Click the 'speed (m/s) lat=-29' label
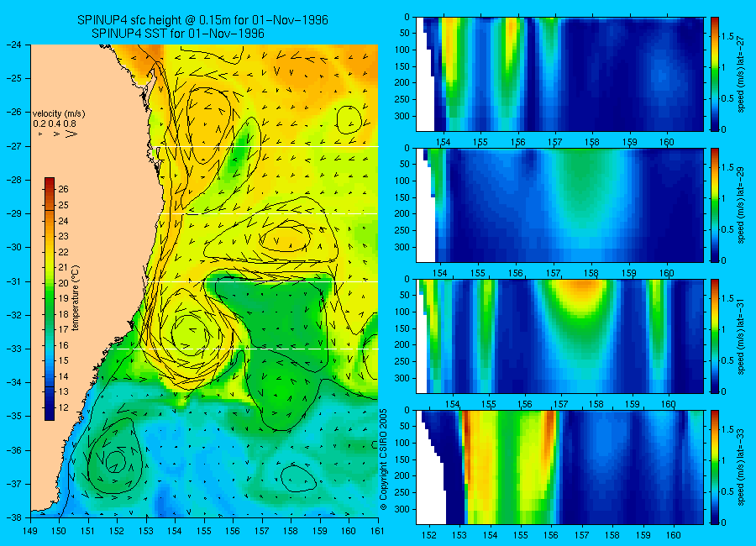The image size is (756, 546). point(742,206)
